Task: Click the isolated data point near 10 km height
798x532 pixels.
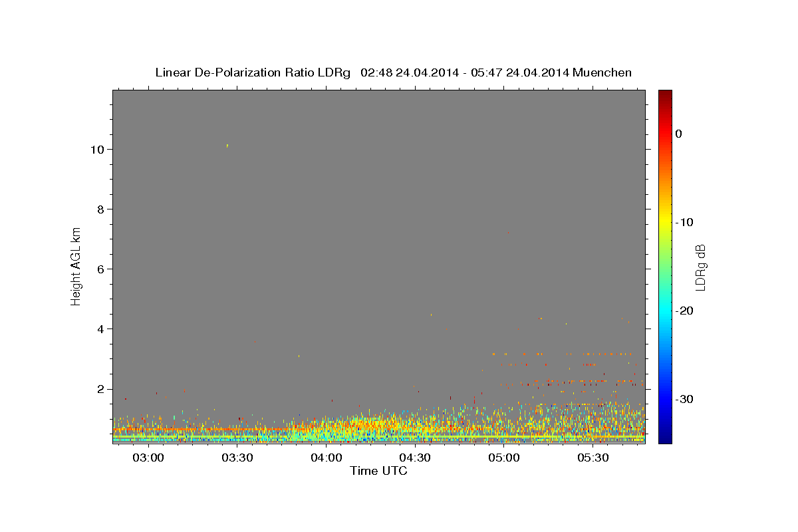Action: 227,145
